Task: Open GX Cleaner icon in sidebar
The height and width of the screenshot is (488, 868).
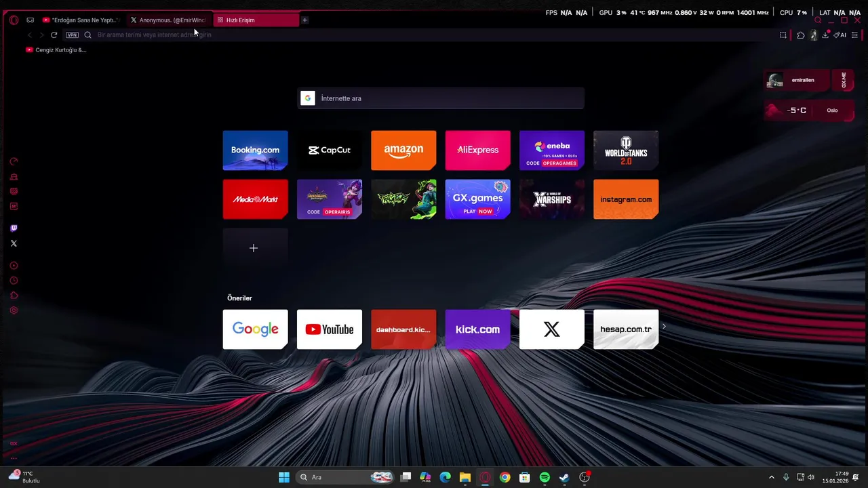Action: [x=14, y=176]
